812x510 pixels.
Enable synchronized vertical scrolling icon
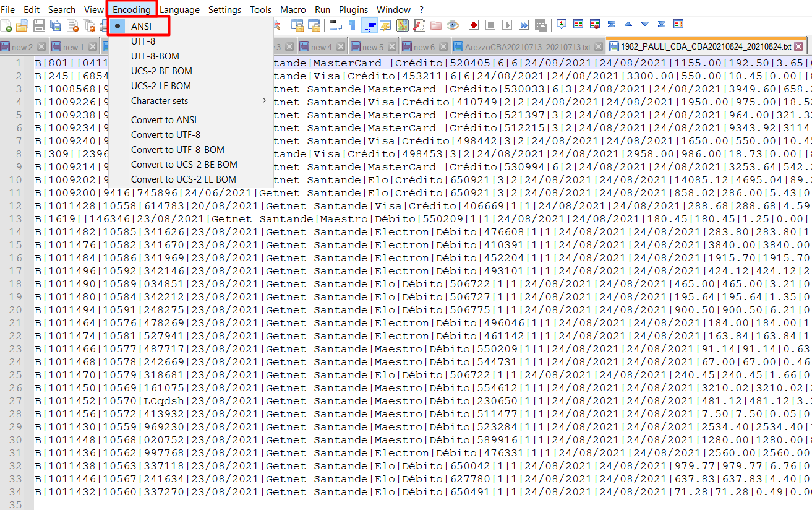[x=297, y=25]
